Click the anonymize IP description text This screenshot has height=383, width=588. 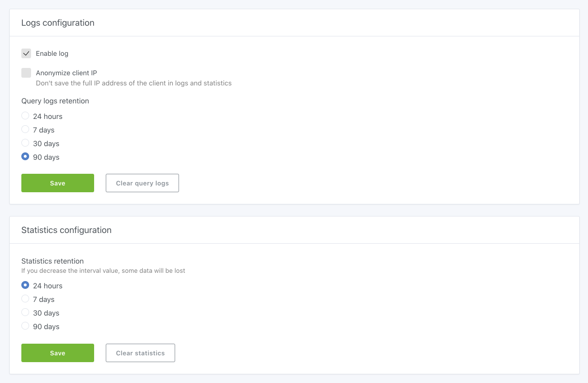pyautogui.click(x=133, y=83)
